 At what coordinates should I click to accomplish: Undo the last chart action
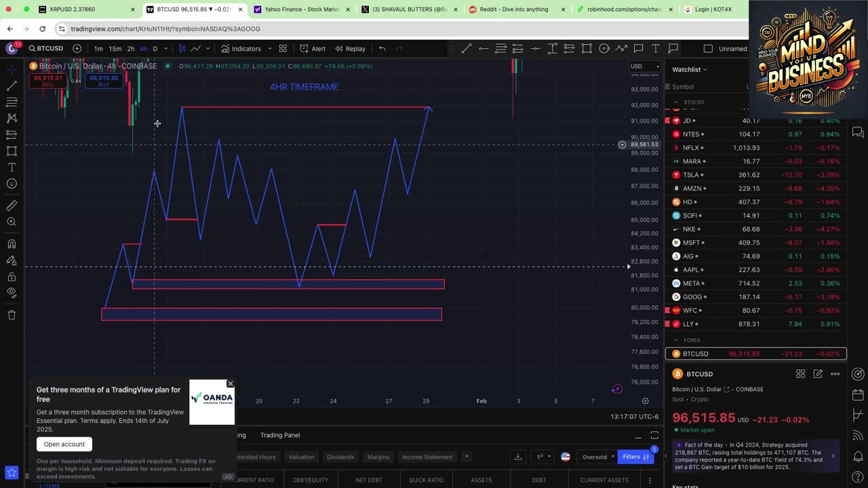382,49
